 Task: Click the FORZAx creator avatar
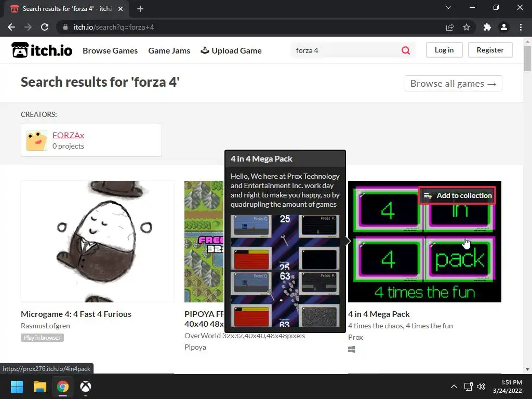coord(37,140)
